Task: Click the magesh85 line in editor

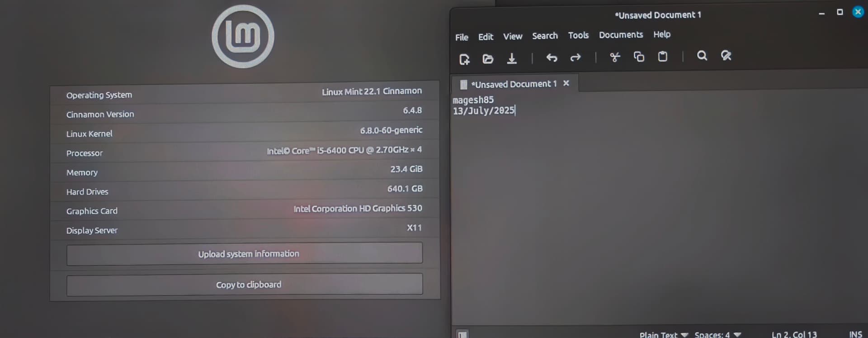Action: (x=473, y=100)
